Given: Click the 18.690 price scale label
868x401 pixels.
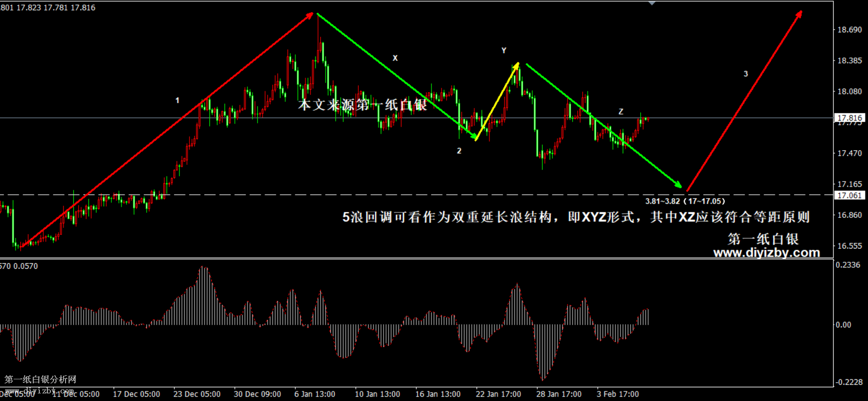Looking at the screenshot, I should coord(849,30).
